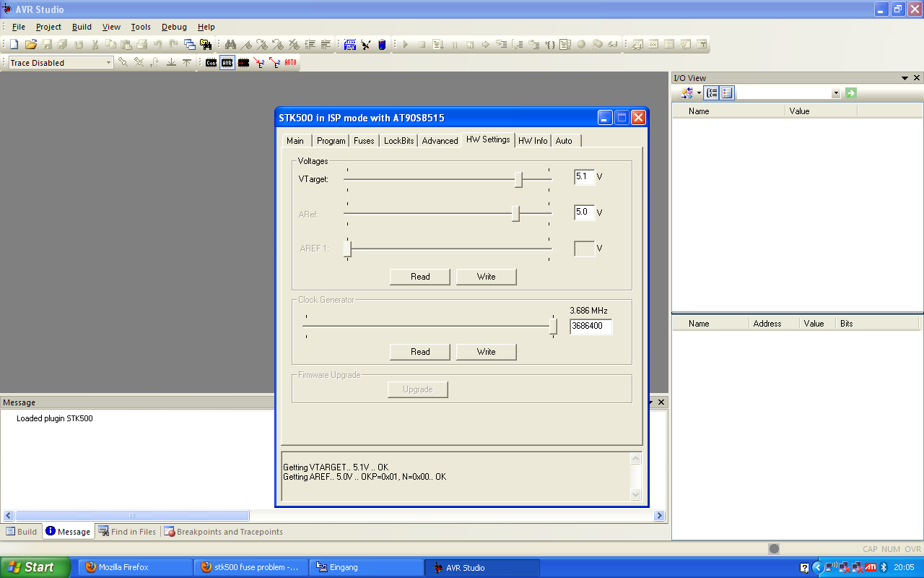Viewport: 924px width, 578px height.
Task: Click Write in the Voltages group
Action: pyautogui.click(x=487, y=277)
